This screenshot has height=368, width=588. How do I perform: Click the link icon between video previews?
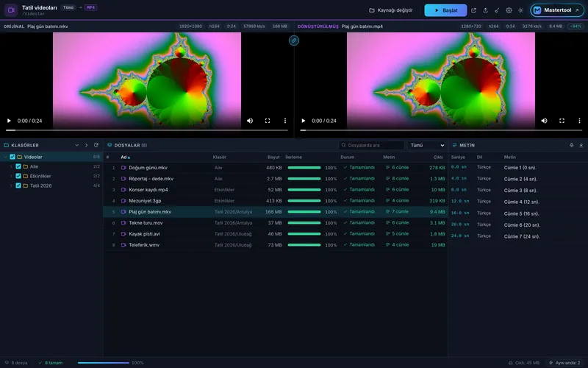294,40
